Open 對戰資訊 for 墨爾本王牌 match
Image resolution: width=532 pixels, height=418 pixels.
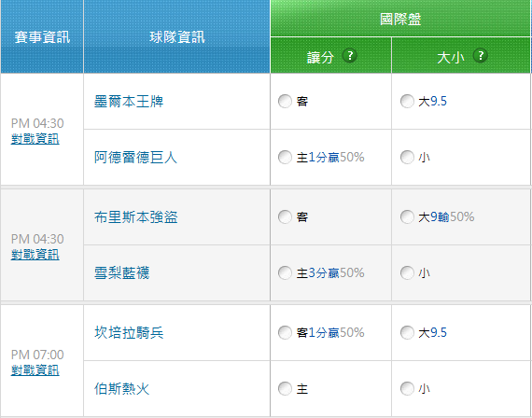click(35, 139)
